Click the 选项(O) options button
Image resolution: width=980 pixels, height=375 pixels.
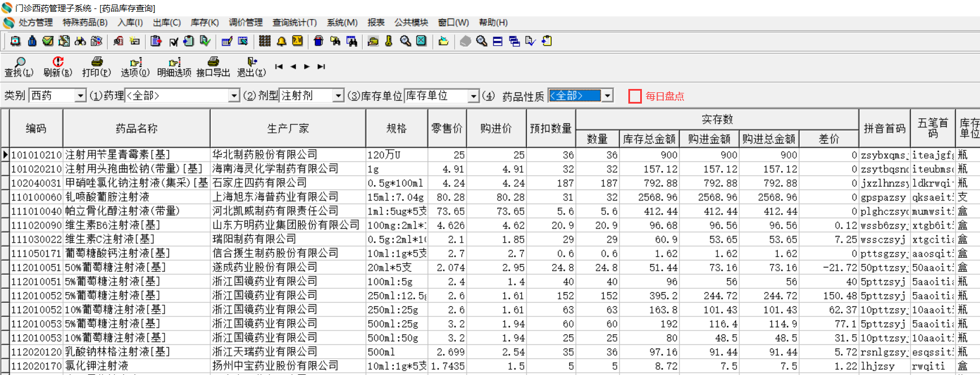135,67
